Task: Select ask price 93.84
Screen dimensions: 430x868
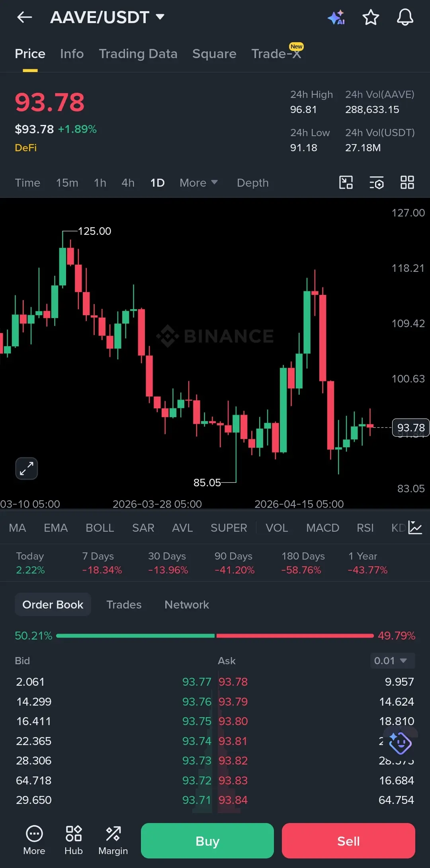Action: pos(233,800)
